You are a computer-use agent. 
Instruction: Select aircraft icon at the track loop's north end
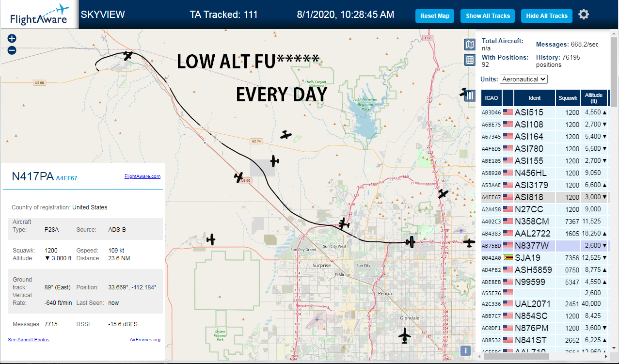(128, 56)
